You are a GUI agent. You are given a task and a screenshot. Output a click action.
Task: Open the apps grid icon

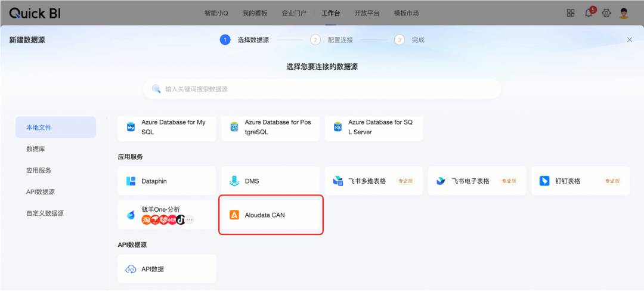(x=571, y=13)
